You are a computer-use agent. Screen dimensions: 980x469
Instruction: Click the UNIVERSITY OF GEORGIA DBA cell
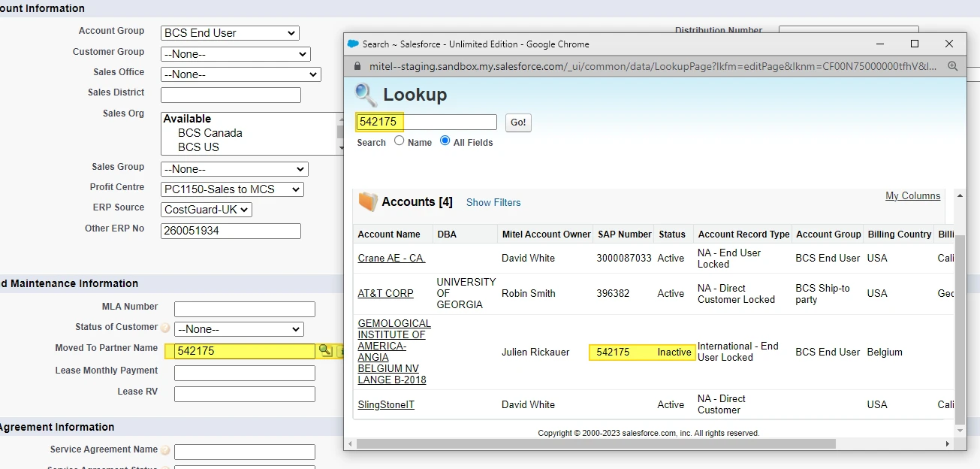[466, 293]
